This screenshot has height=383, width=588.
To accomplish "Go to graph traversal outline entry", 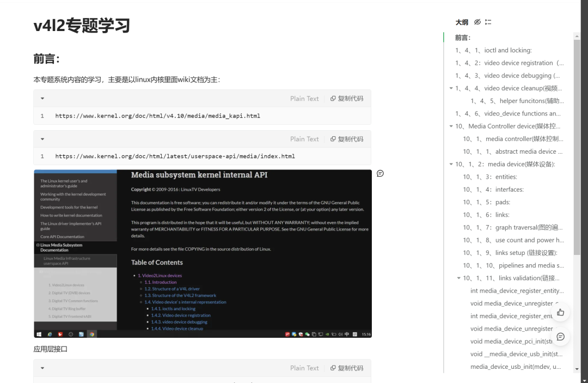I will 513,227.
